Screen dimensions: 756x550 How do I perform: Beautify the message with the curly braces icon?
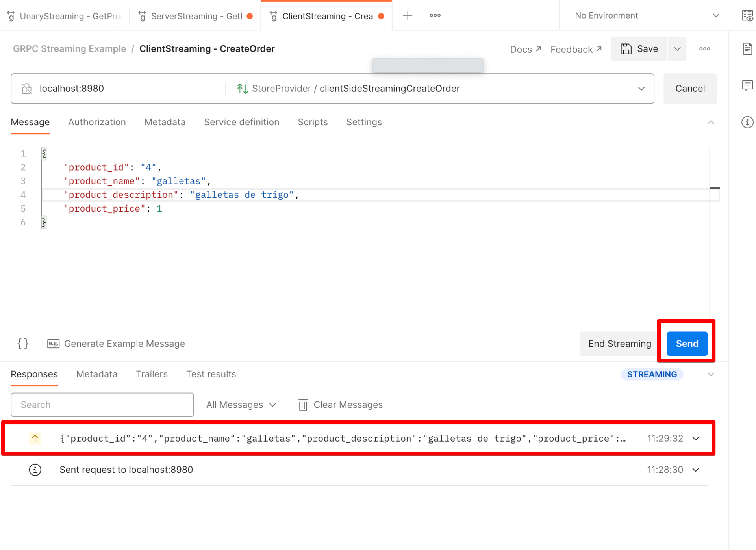point(23,343)
